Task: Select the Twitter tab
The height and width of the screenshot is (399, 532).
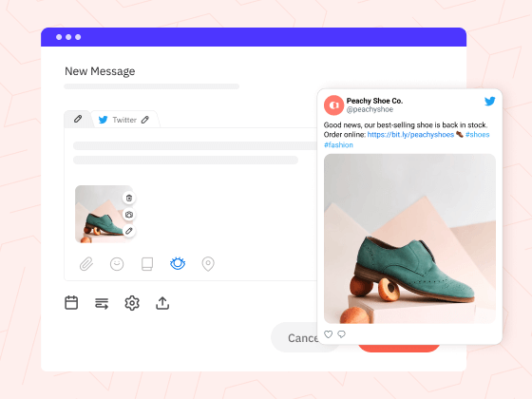Action: (124, 120)
